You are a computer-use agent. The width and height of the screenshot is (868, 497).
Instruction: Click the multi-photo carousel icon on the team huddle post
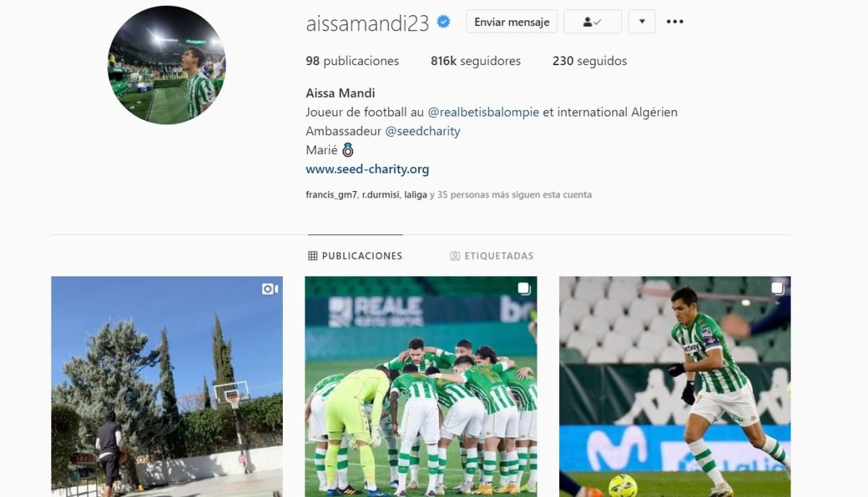524,289
